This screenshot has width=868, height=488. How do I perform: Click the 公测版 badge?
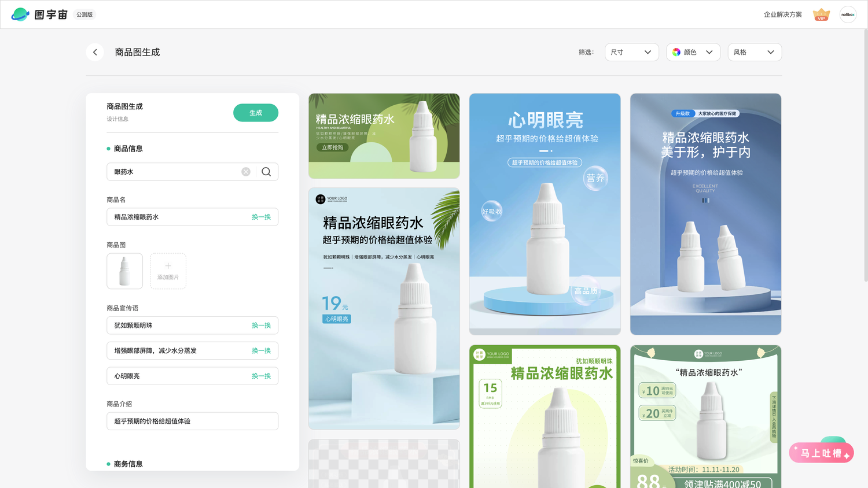point(84,14)
